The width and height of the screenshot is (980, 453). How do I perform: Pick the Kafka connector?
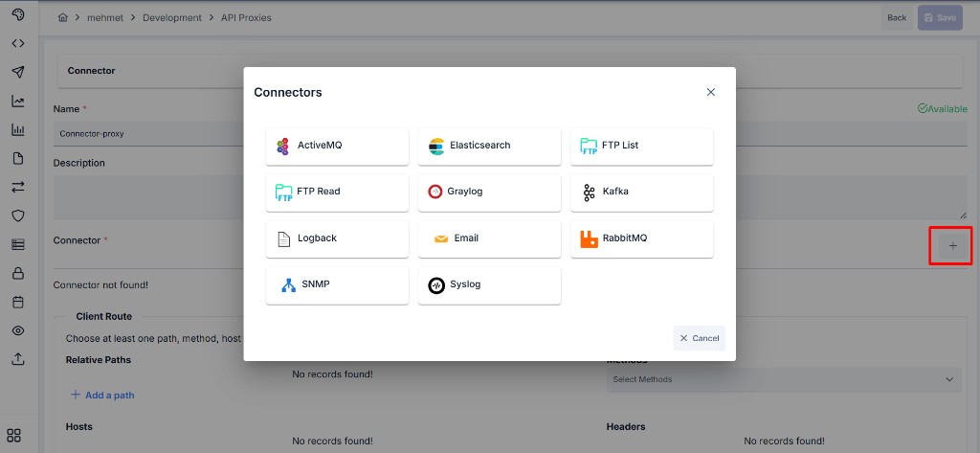(642, 193)
